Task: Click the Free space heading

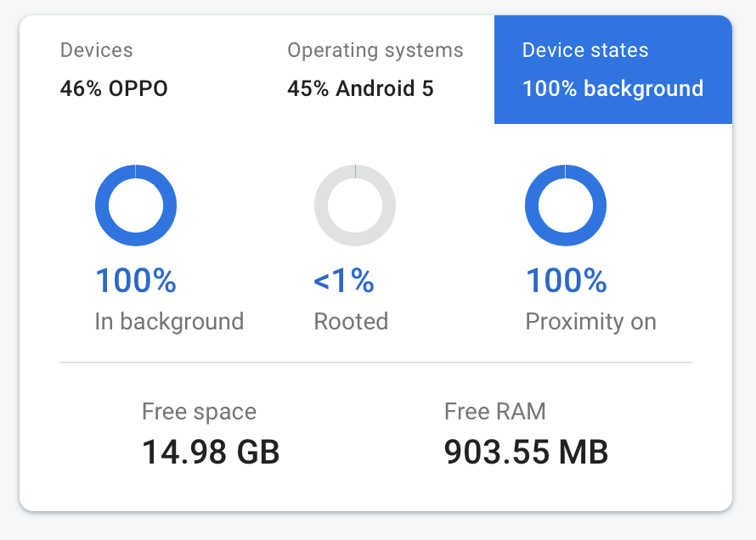Action: 199,413
